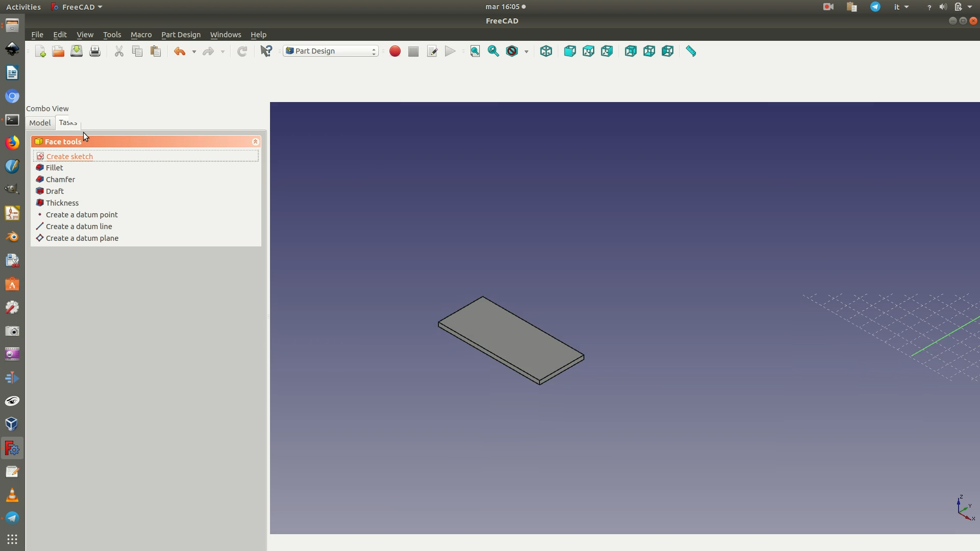Viewport: 980px width, 551px height.
Task: Open the Draw style dropdown arrow
Action: pyautogui.click(x=526, y=52)
